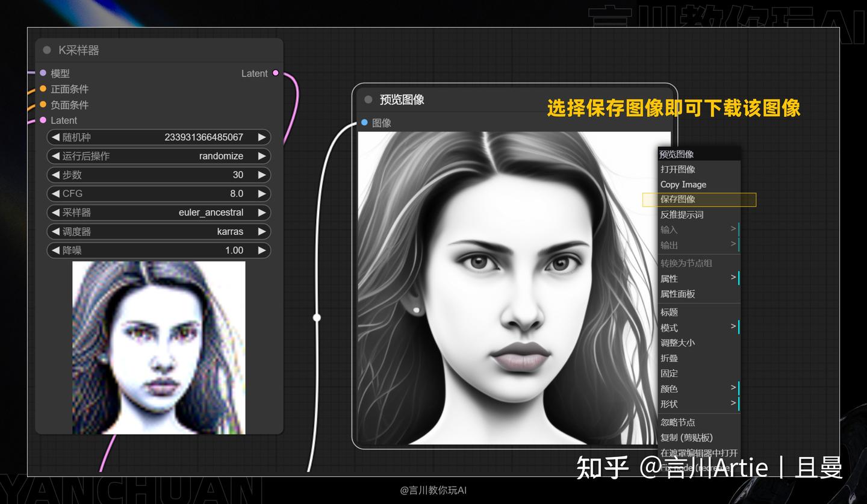This screenshot has height=504, width=867.
Task: Decrease the 随机种 seed value with left arrow
Action: tap(55, 137)
